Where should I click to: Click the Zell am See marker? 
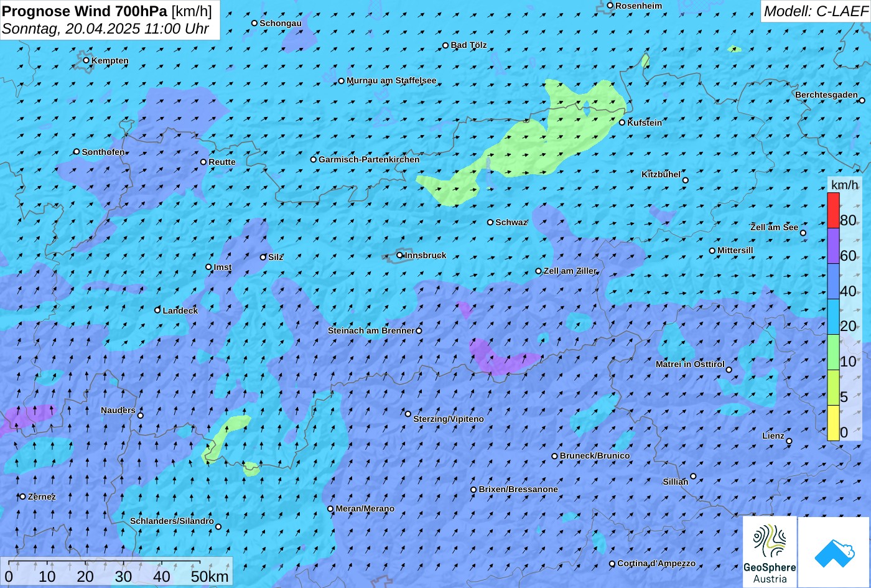click(803, 233)
